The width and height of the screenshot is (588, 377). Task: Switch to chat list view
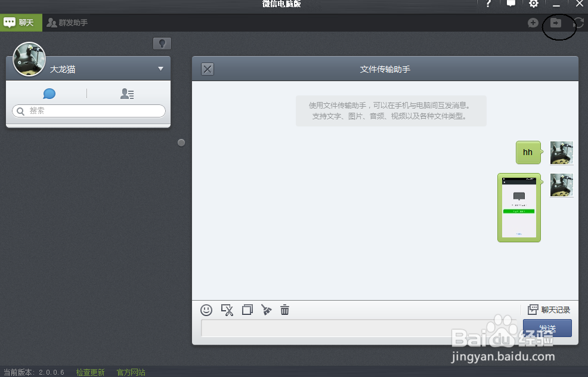click(x=49, y=94)
